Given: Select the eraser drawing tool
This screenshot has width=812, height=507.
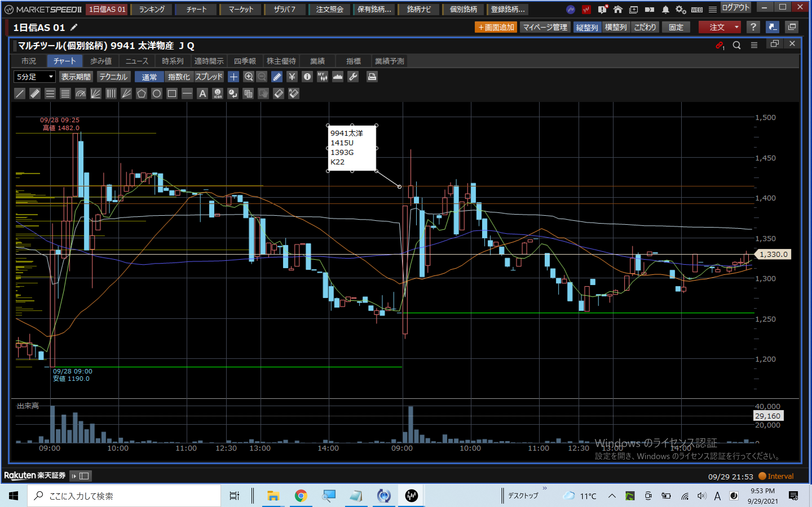Looking at the screenshot, I should pyautogui.click(x=279, y=94).
